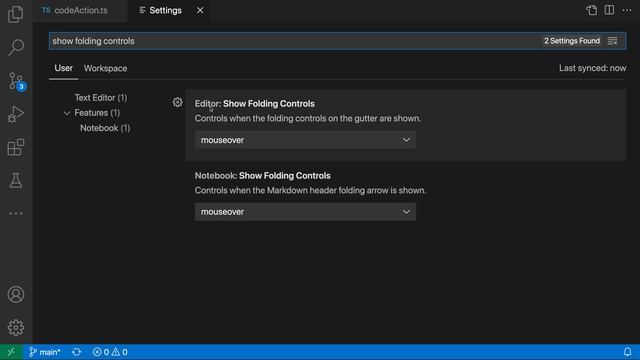Select the User settings tab
The height and width of the screenshot is (360, 640).
[x=63, y=68]
